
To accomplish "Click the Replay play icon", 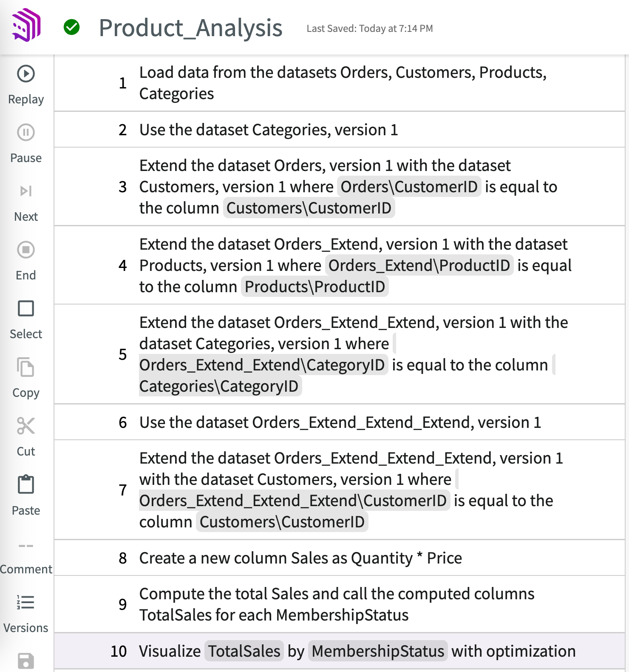I will pos(26,74).
